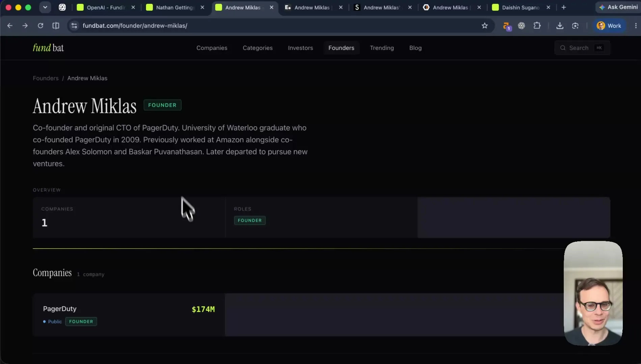This screenshot has height=364, width=641.
Task: Open the Trending nav item
Action: [x=382, y=48]
